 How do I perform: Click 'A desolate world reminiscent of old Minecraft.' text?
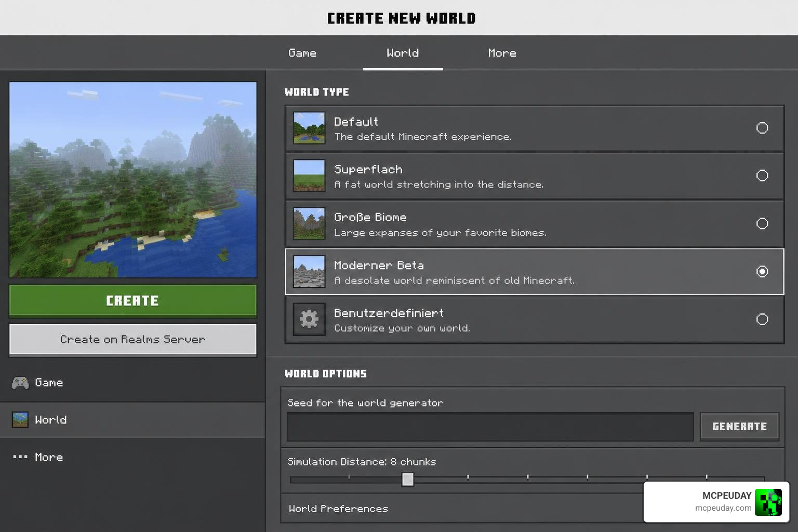[455, 281]
